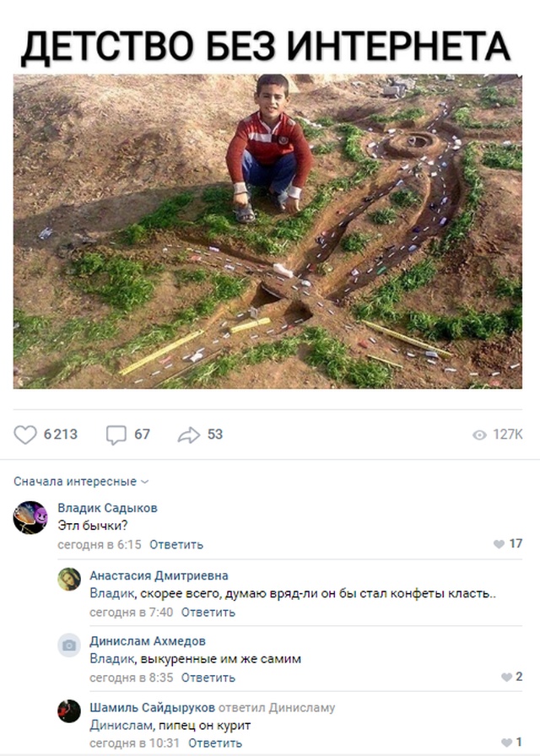Image resolution: width=540 pixels, height=756 pixels.
Task: Like Владик Садыков's comment heart
Action: click(x=499, y=544)
